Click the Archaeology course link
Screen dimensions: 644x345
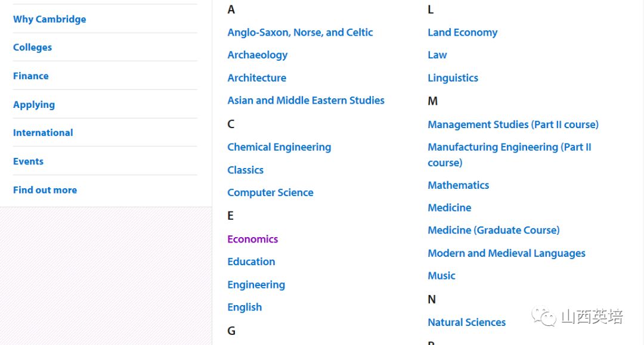pos(258,55)
